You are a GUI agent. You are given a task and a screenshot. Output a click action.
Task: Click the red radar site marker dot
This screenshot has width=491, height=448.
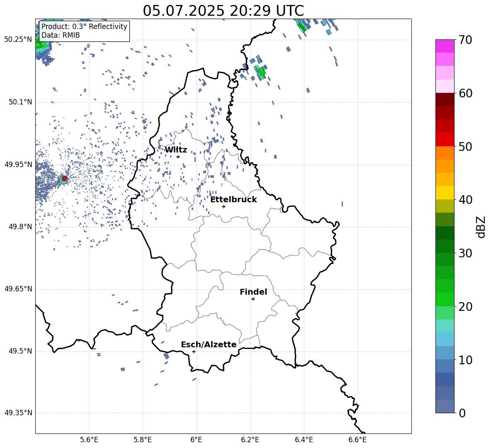[x=64, y=179]
